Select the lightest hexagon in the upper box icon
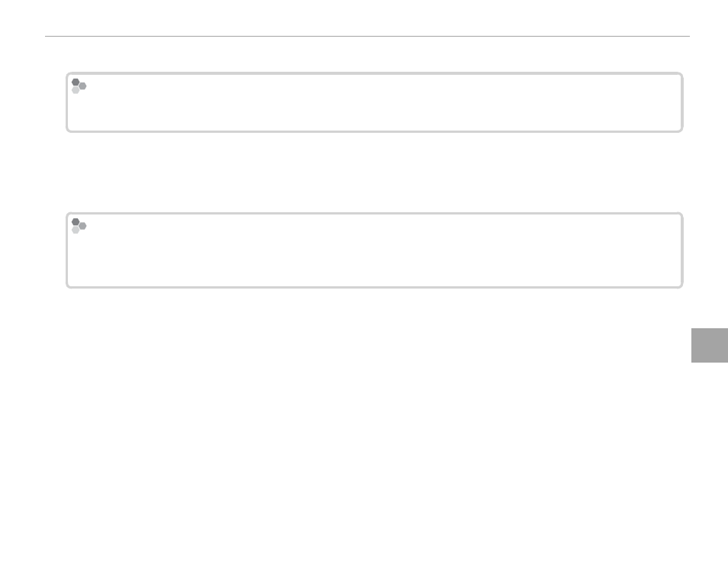The width and height of the screenshot is (728, 571). pos(76,90)
